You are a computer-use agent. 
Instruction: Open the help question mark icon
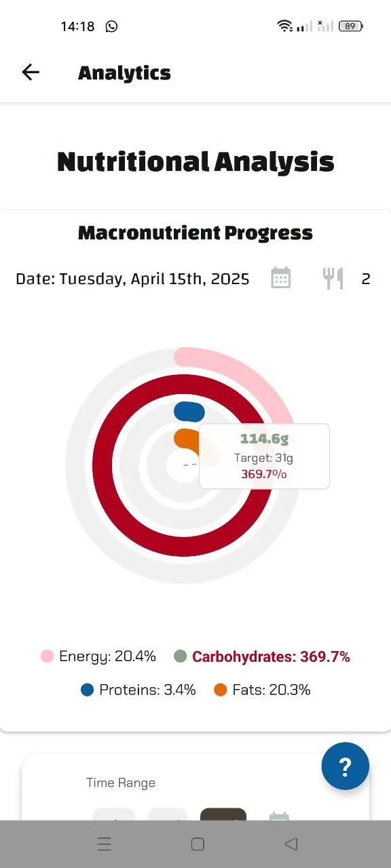coord(345,766)
